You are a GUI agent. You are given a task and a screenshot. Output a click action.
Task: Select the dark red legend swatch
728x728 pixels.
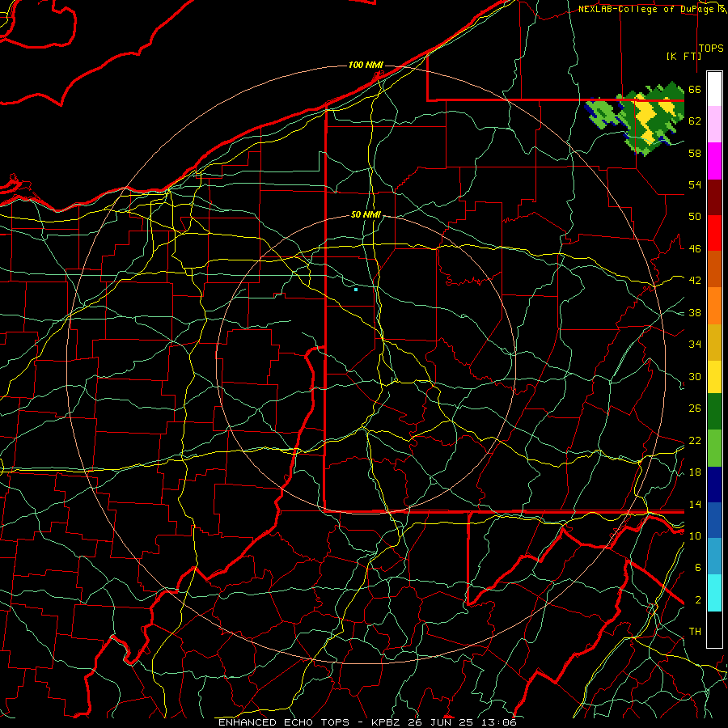click(714, 197)
